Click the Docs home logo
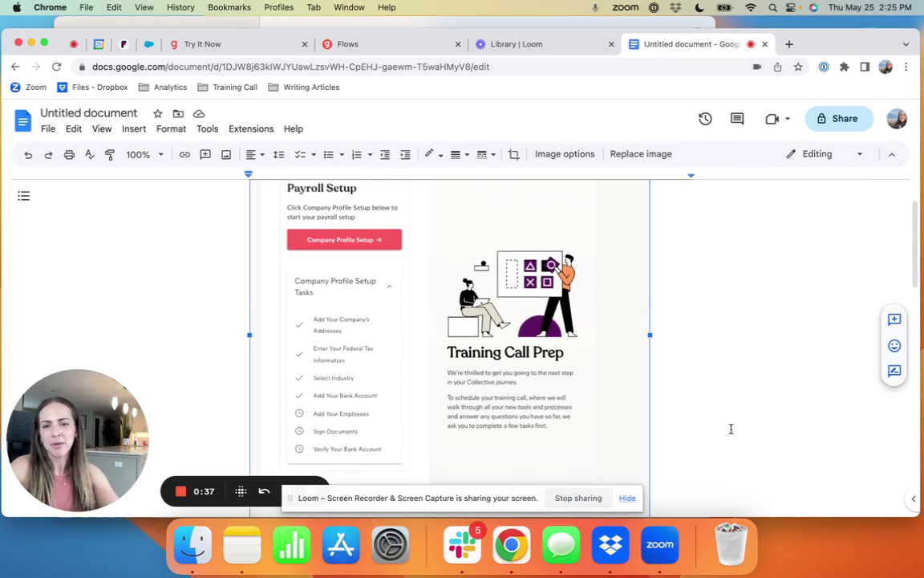This screenshot has width=924, height=578. (x=22, y=121)
